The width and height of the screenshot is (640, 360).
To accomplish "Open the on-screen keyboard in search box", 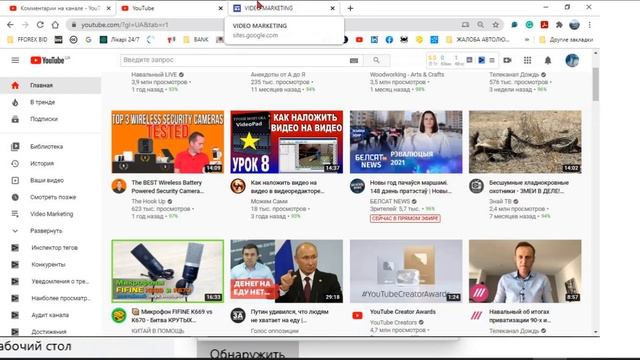I will (354, 60).
